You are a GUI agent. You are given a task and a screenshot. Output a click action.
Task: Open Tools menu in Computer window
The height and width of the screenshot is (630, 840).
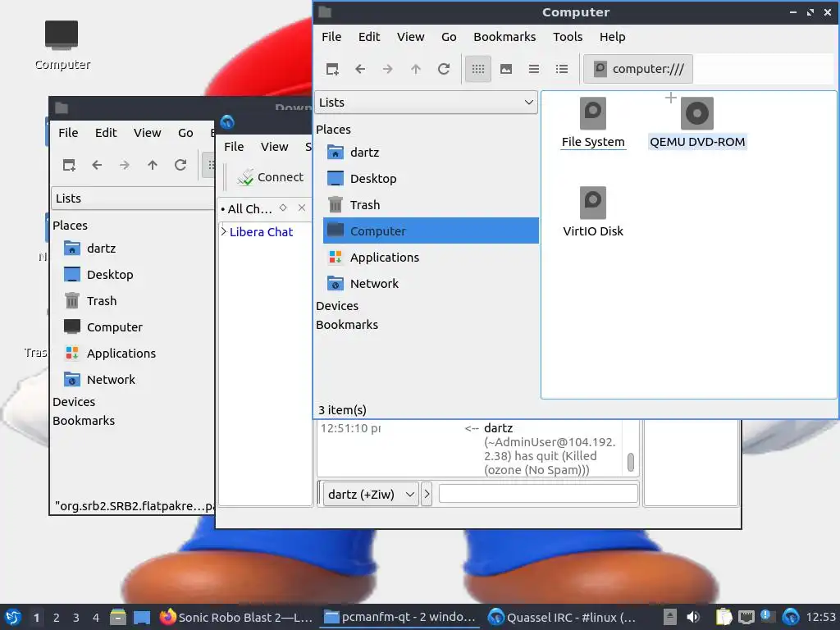click(568, 37)
